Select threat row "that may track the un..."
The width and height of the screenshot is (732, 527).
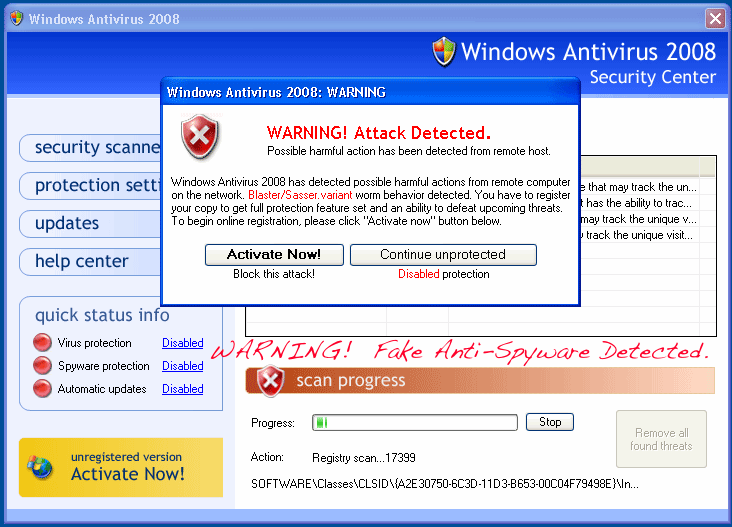coord(639,187)
